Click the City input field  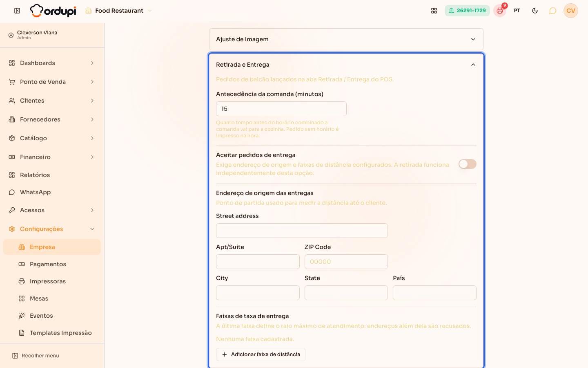coord(258,293)
